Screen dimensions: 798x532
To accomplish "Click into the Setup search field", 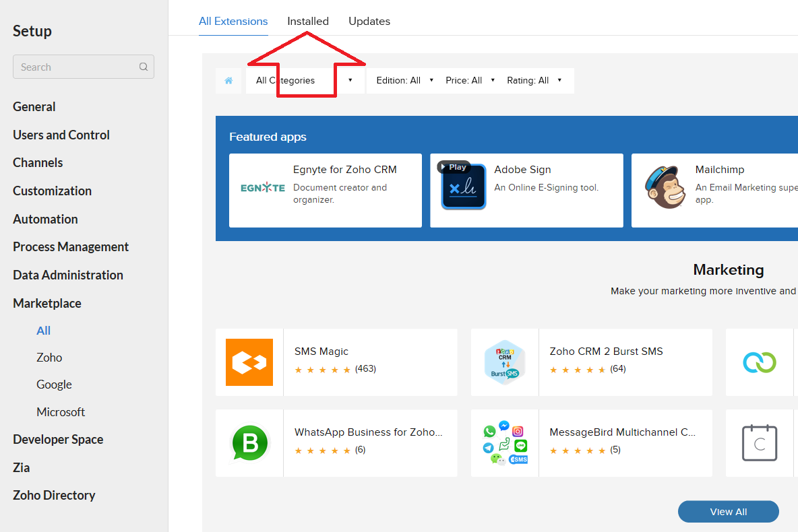I will point(84,67).
